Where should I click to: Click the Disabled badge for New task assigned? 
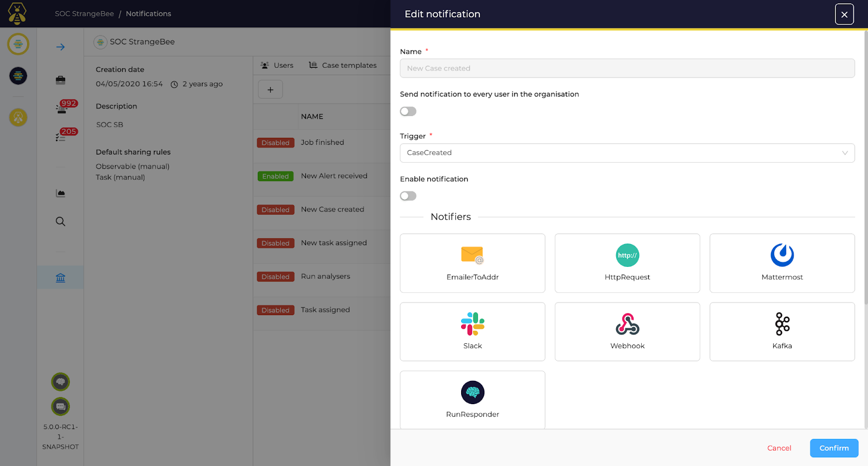click(x=276, y=244)
